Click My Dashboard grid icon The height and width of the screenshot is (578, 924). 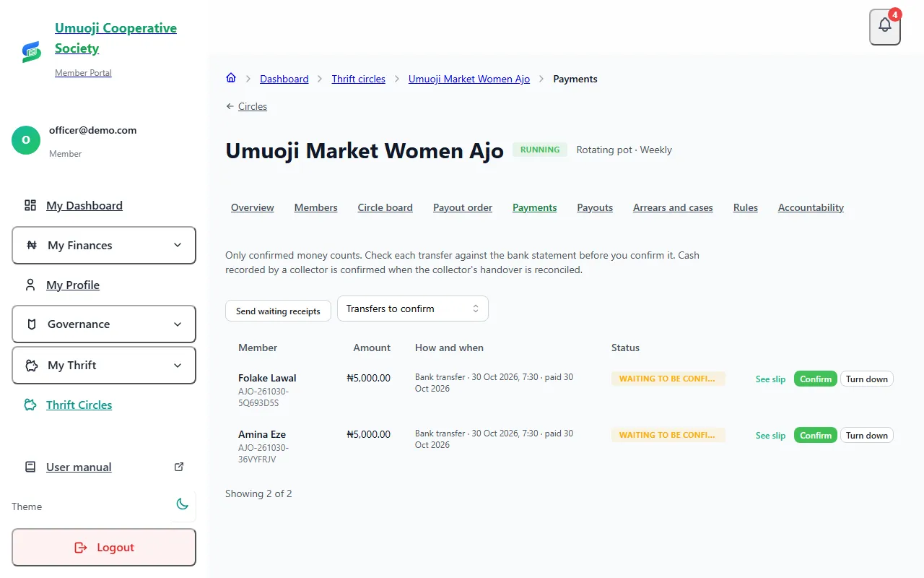click(30, 205)
